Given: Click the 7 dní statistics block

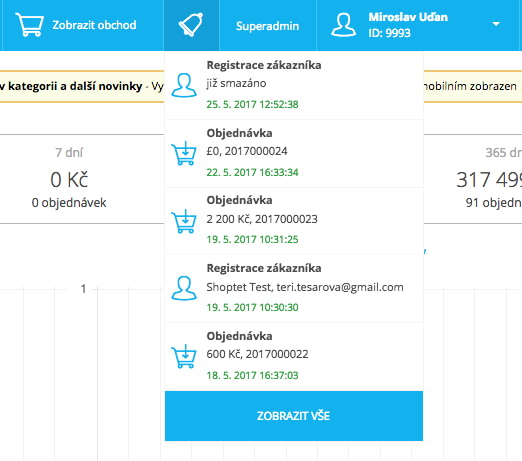Looking at the screenshot, I should 69,179.
